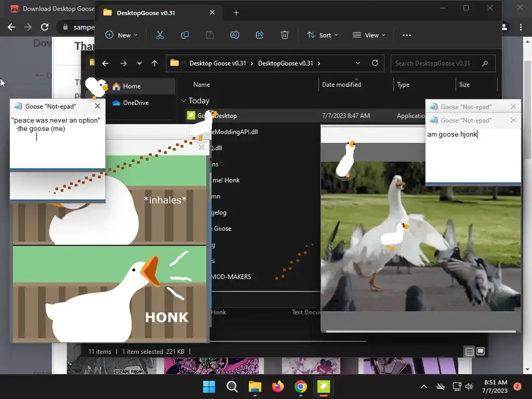The image size is (532, 399).
Task: Open taskbar Search
Action: 232,387
